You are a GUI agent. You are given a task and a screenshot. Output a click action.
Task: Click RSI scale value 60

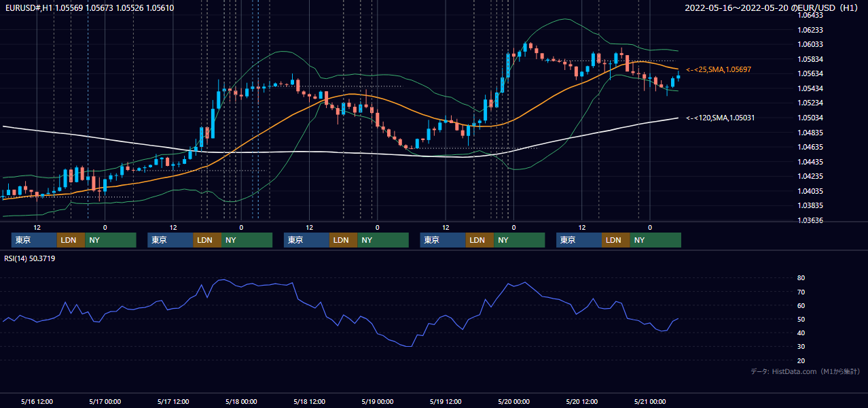click(x=801, y=305)
